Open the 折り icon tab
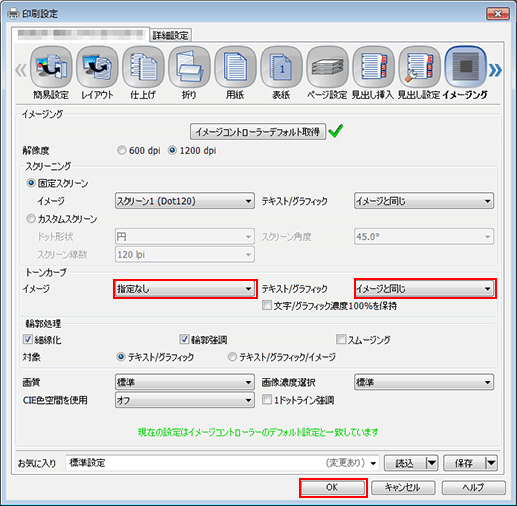The width and height of the screenshot is (517, 506). [x=189, y=73]
